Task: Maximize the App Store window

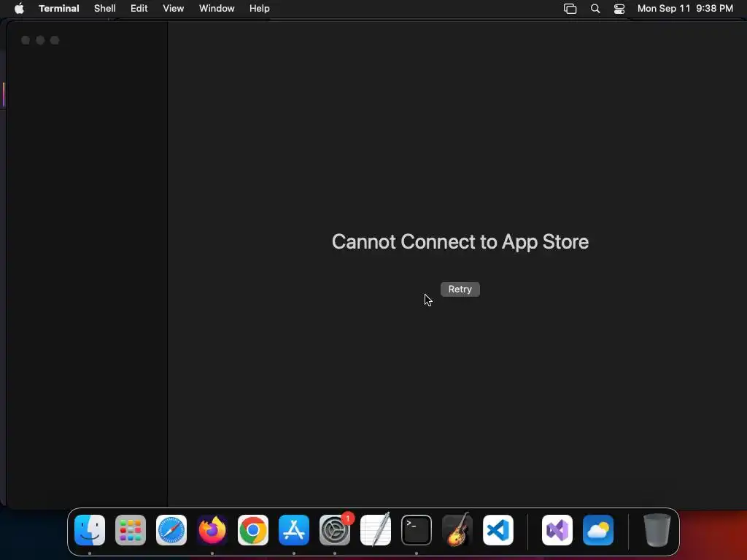Action: coord(55,41)
